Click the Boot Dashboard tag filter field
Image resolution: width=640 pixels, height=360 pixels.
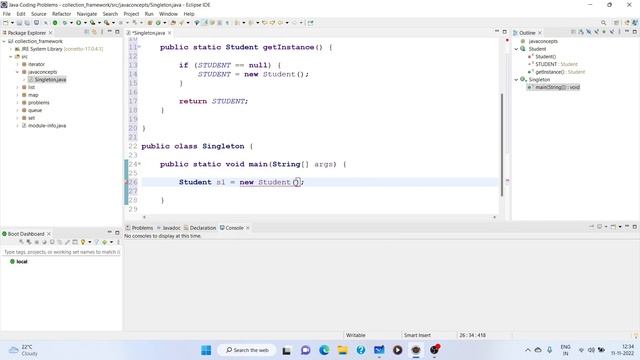(61, 252)
